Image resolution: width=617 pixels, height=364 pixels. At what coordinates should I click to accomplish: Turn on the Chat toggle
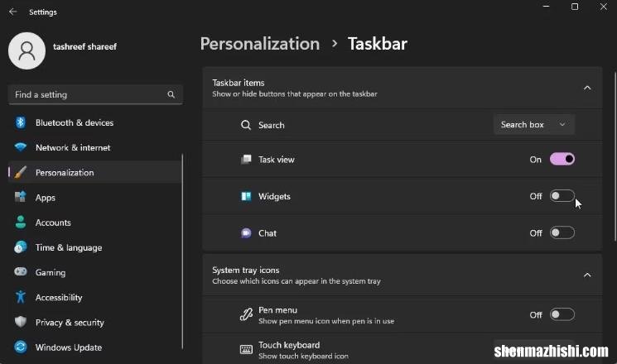[562, 232]
